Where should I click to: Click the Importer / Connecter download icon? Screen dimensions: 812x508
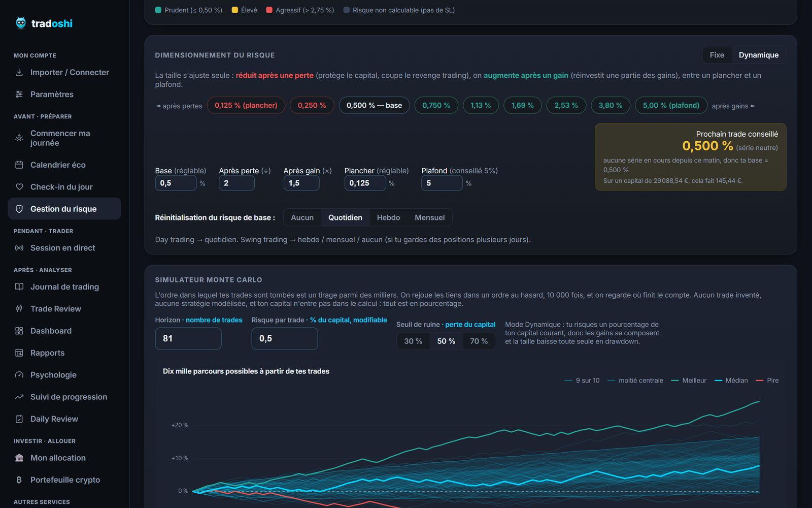pyautogui.click(x=19, y=72)
